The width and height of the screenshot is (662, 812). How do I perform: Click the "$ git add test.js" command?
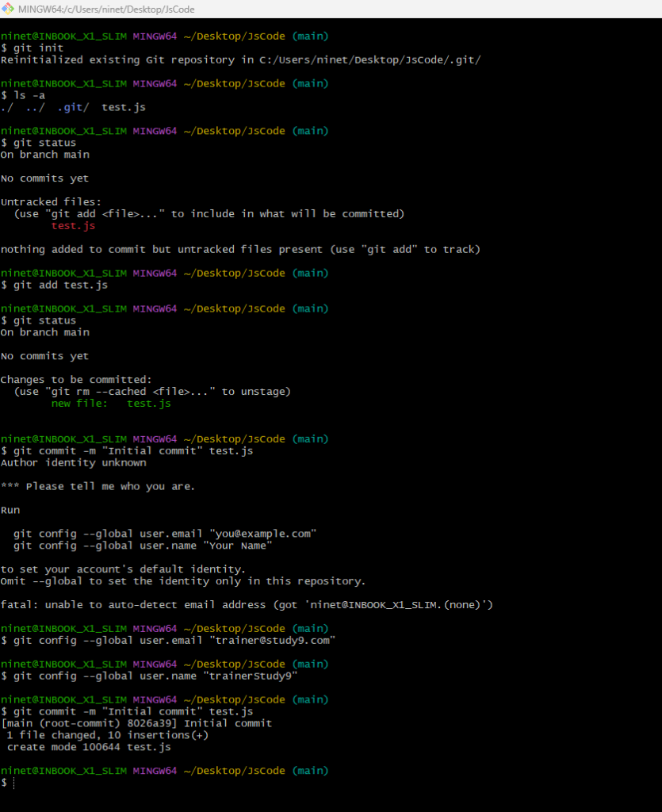coord(55,285)
